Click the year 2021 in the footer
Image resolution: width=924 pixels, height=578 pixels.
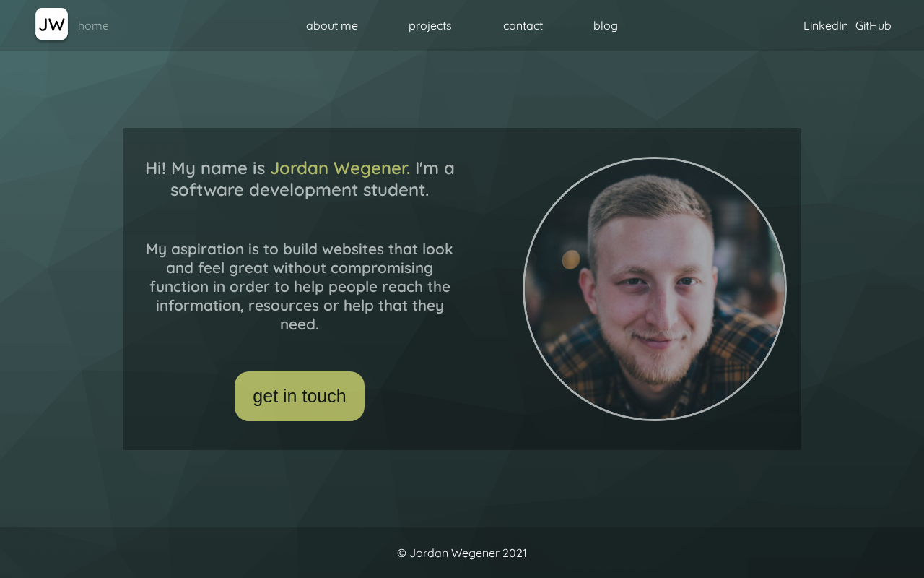tap(515, 553)
